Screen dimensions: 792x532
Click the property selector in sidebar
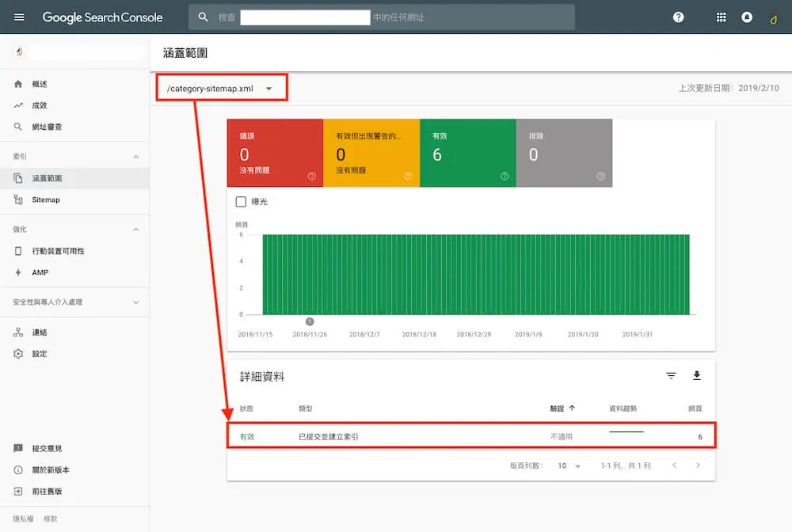coord(78,51)
